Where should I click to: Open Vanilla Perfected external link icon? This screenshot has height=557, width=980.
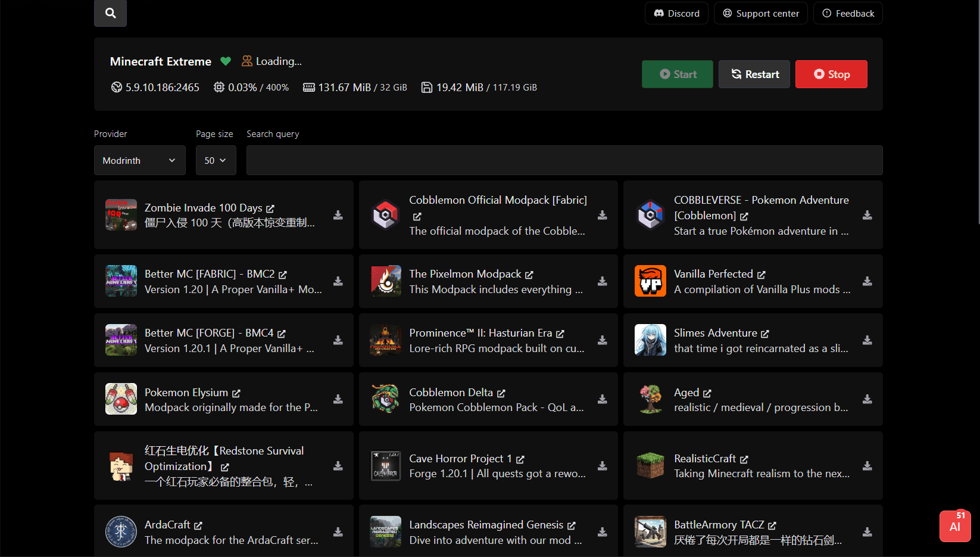761,275
